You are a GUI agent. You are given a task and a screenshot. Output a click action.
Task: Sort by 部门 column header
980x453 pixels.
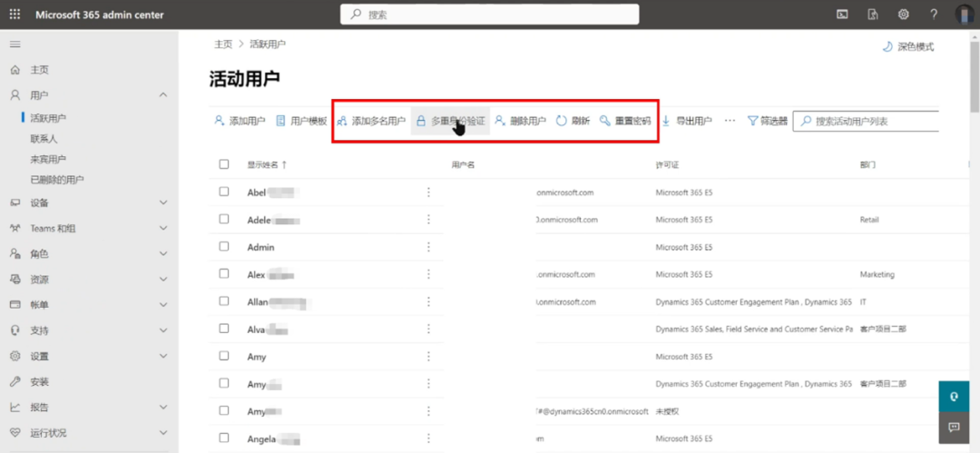coord(867,164)
